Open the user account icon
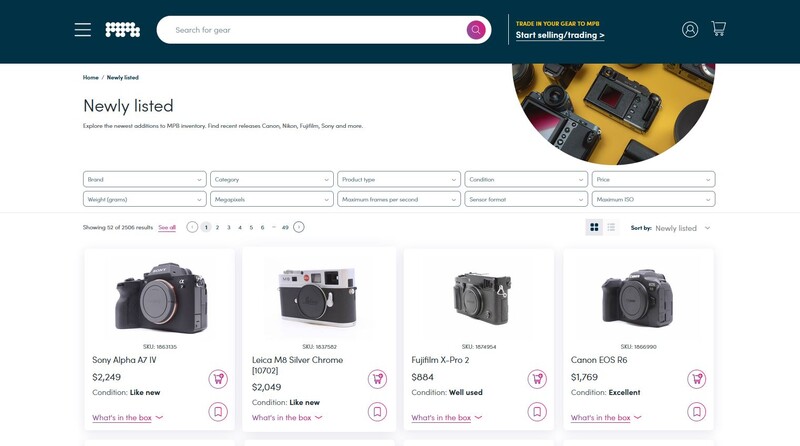The height and width of the screenshot is (446, 800). 690,30
